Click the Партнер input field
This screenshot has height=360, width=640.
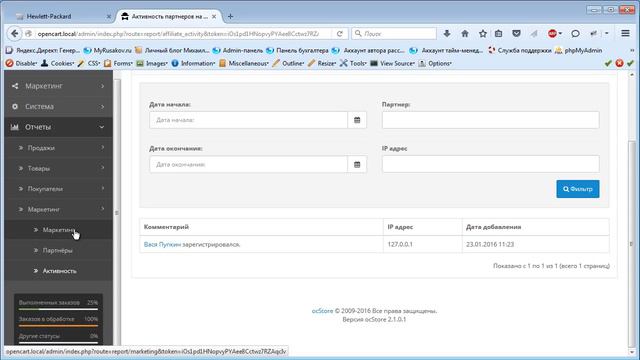click(491, 120)
